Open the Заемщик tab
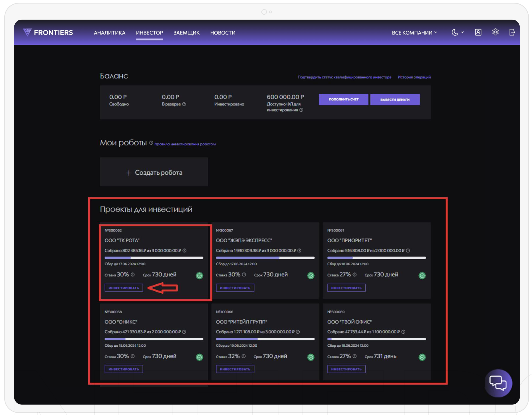532x415 pixels. coord(186,33)
